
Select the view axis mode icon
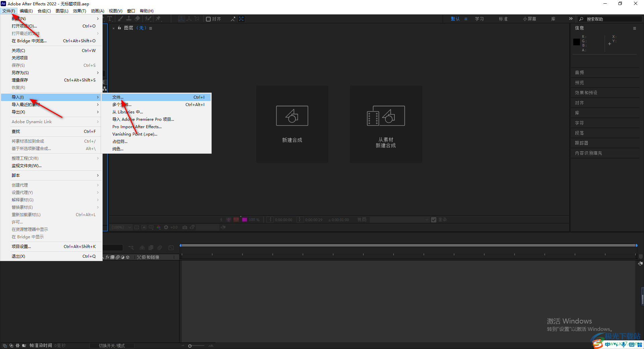coord(197,19)
